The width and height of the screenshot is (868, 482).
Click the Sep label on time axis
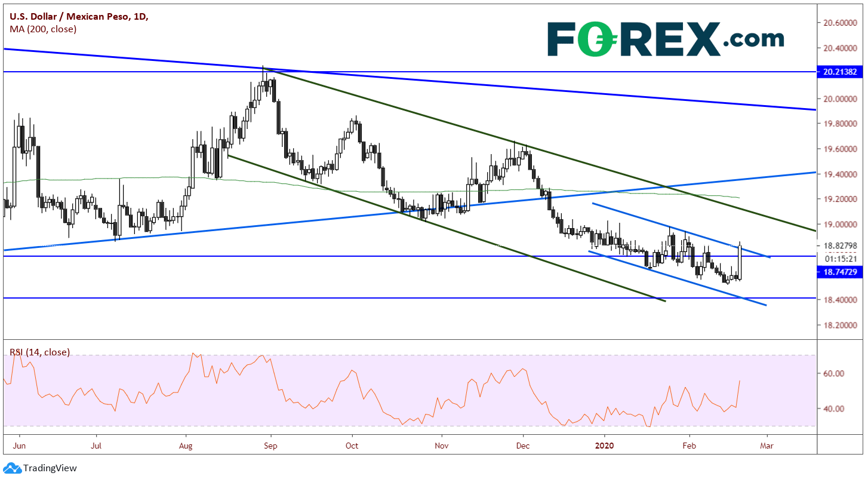click(271, 445)
